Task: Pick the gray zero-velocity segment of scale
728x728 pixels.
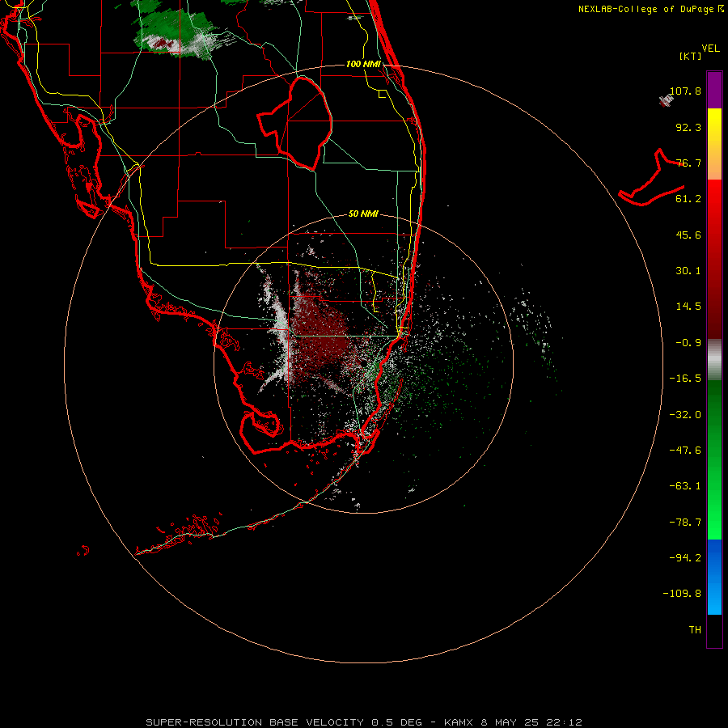Action: (714, 359)
